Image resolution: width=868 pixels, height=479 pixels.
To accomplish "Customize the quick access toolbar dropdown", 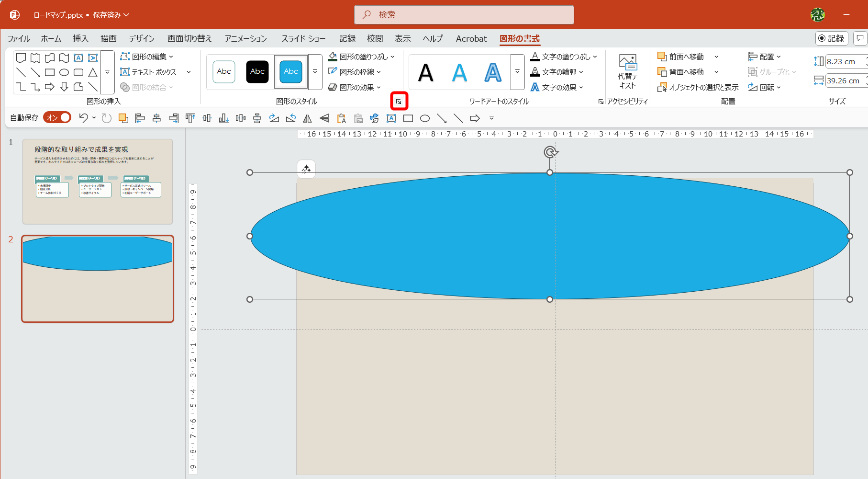I will [x=491, y=118].
